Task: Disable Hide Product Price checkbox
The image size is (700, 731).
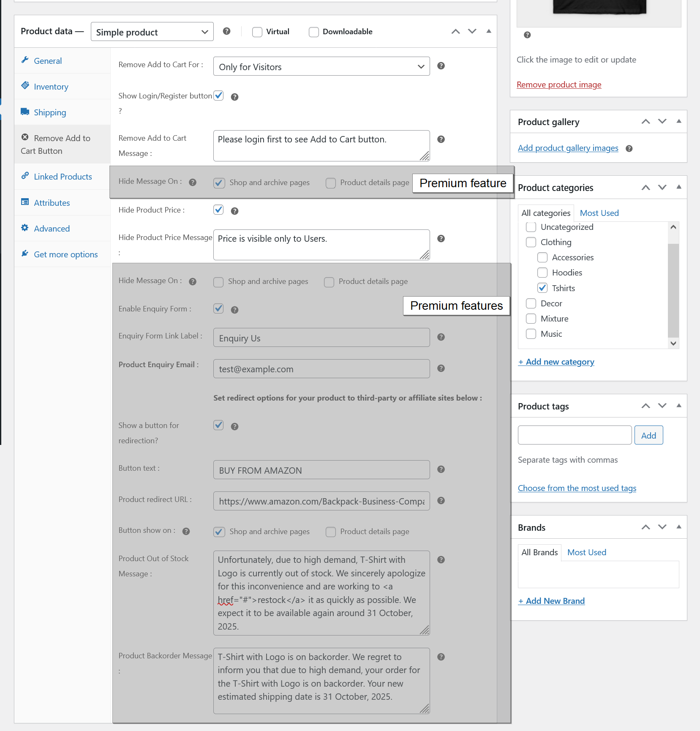Action: pos(219,210)
